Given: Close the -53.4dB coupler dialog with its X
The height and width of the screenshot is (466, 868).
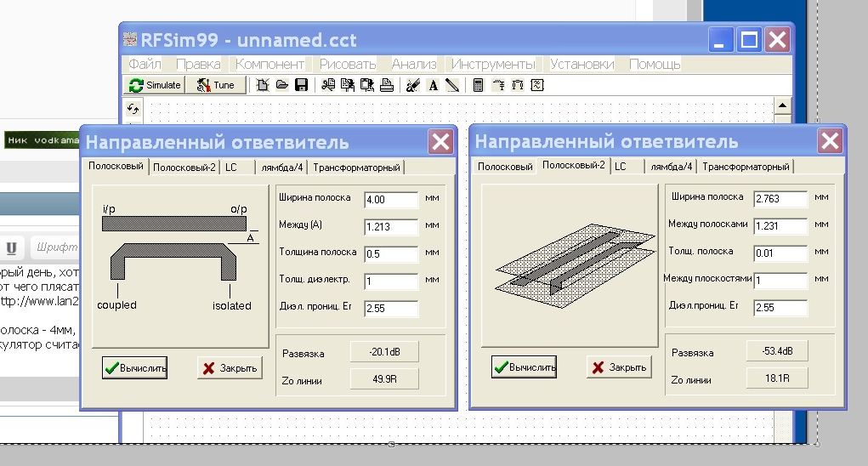Looking at the screenshot, I should [x=830, y=141].
